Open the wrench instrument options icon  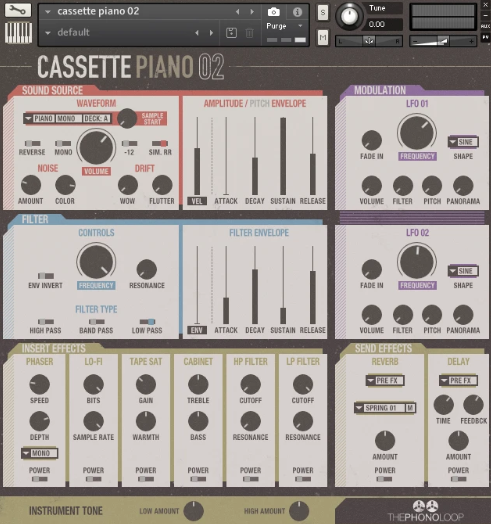pos(18,10)
